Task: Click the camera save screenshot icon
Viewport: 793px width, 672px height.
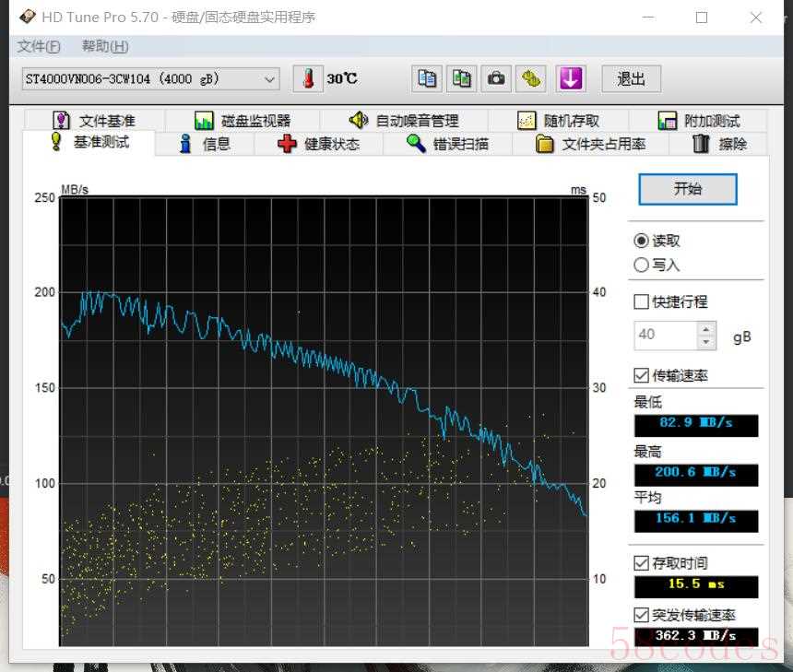Action: tap(497, 78)
